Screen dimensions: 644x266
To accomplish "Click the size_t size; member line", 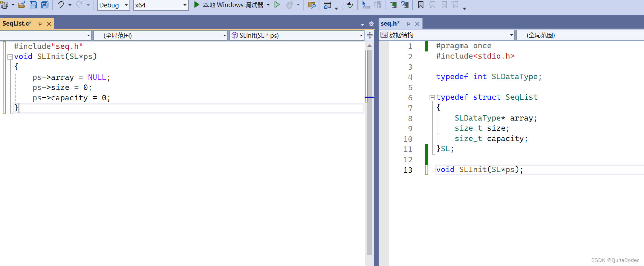I will click(482, 128).
